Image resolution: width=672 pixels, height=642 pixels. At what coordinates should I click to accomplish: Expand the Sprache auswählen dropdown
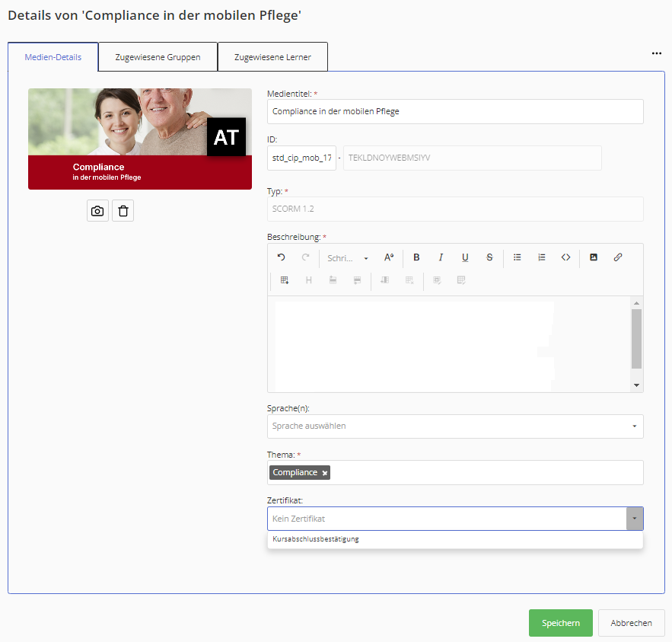(x=454, y=426)
